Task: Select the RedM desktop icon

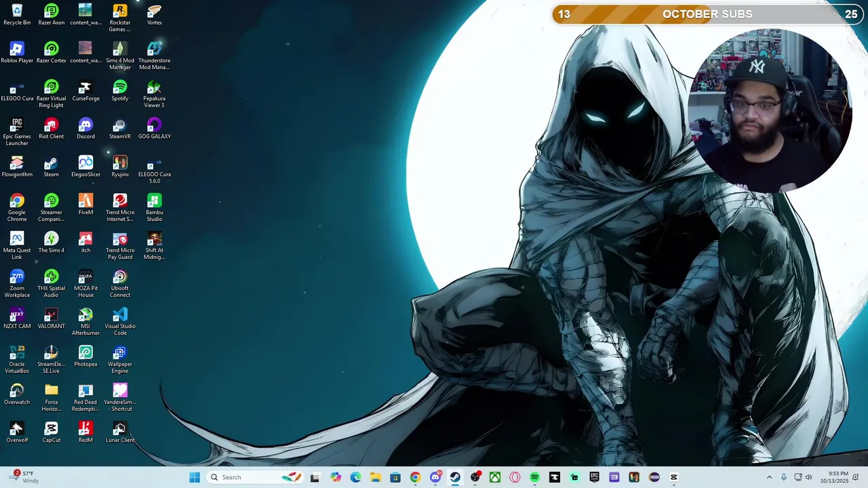Action: pos(85,432)
